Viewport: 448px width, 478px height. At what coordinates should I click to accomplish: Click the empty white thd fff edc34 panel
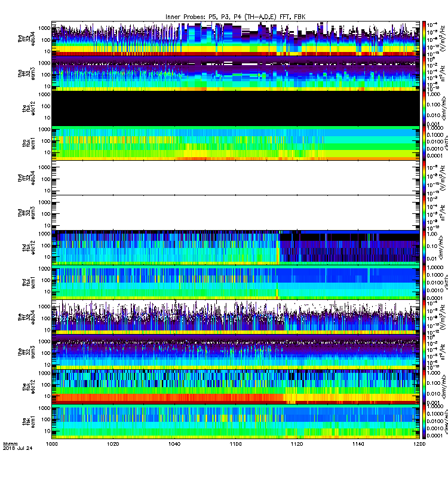(235, 177)
